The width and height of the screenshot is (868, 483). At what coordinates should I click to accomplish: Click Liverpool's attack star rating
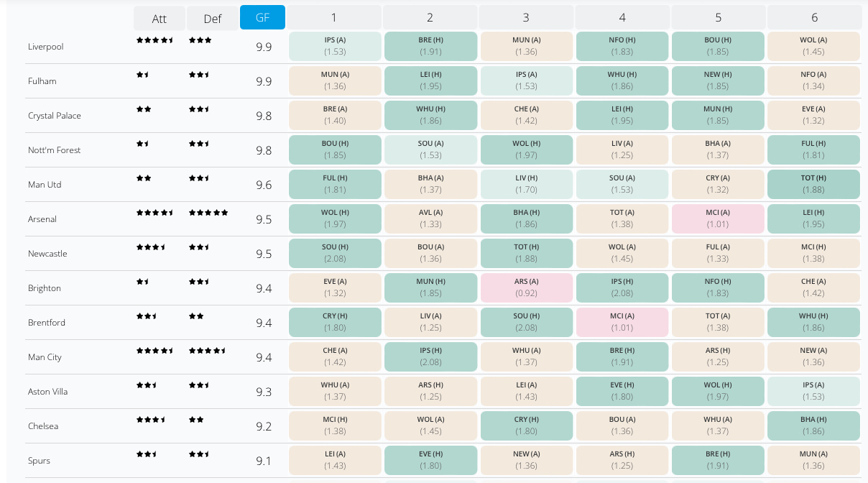coord(155,40)
